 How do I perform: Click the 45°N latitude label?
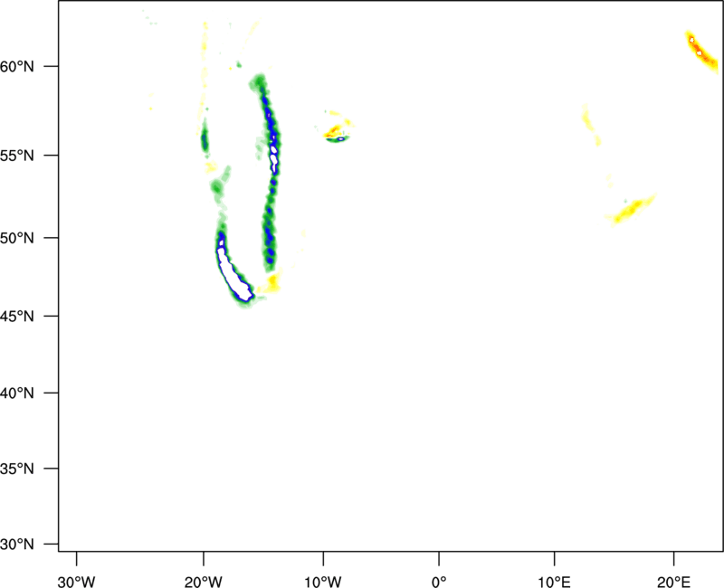point(17,317)
